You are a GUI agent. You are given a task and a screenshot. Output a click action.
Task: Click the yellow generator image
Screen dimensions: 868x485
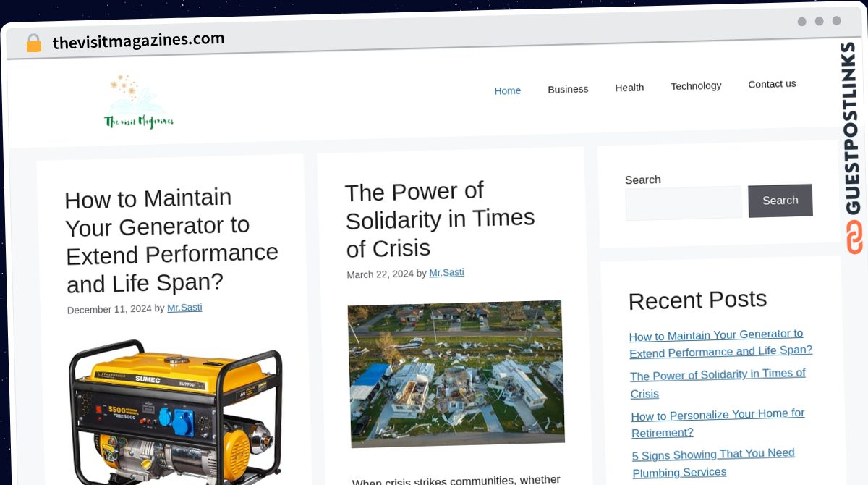[x=176, y=411]
